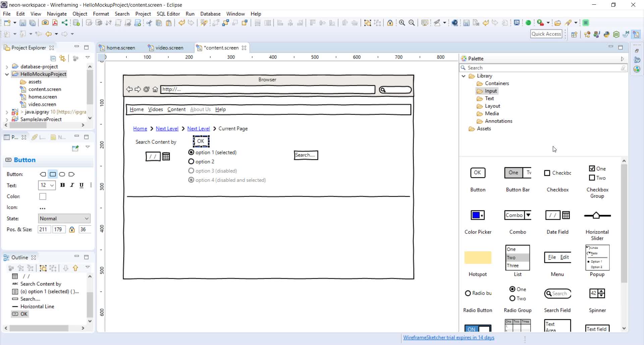Image resolution: width=644 pixels, height=345 pixels.
Task: Click the Export to PDF toolbar icon
Action: [55, 22]
